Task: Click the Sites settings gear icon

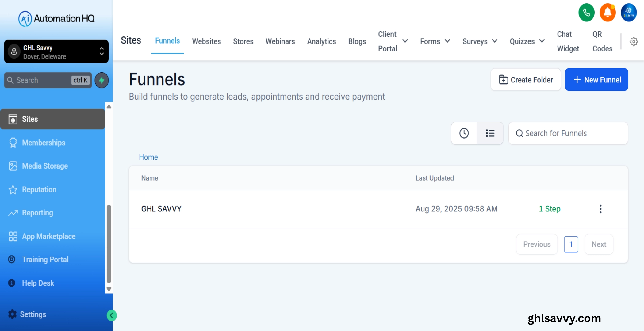Action: coord(634,41)
